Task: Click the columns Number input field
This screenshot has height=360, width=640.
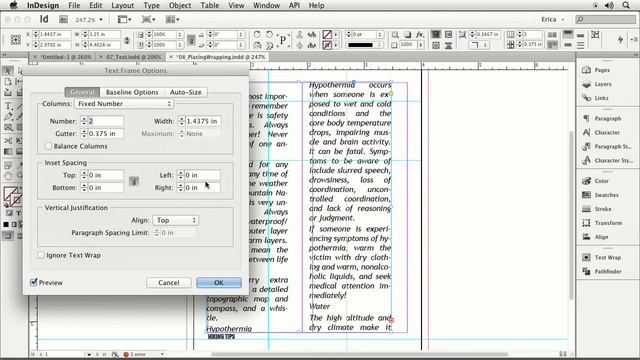Action: coord(105,121)
